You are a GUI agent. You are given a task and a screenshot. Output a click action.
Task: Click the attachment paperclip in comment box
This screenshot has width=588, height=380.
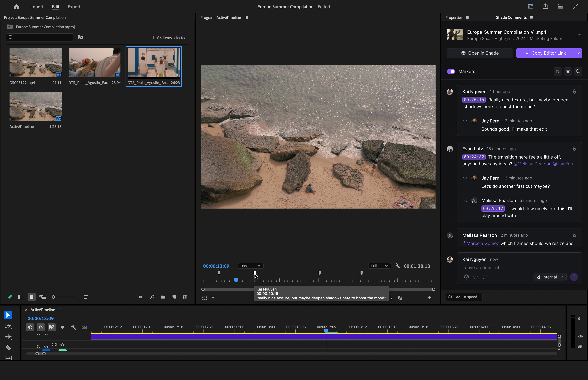485,277
